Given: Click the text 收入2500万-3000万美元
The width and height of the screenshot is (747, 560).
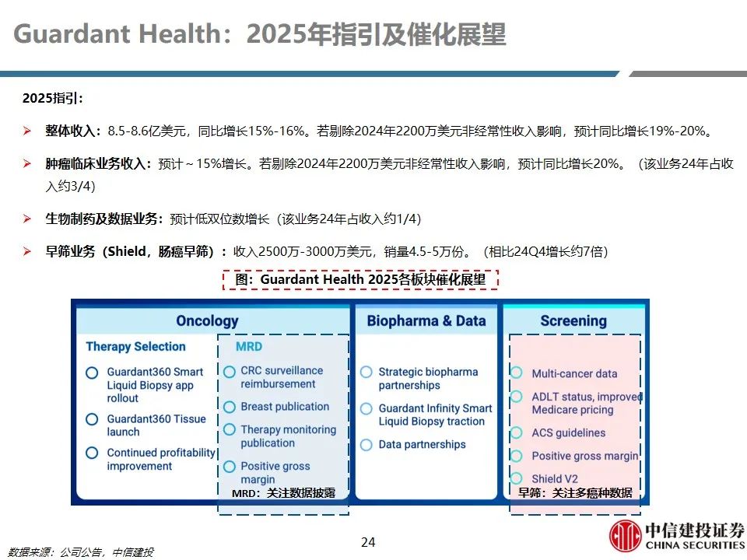Looking at the screenshot, I should [302, 251].
